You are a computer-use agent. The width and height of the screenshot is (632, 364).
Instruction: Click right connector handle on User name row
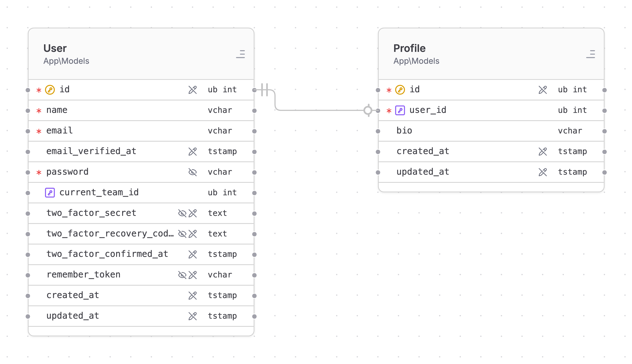coord(254,111)
